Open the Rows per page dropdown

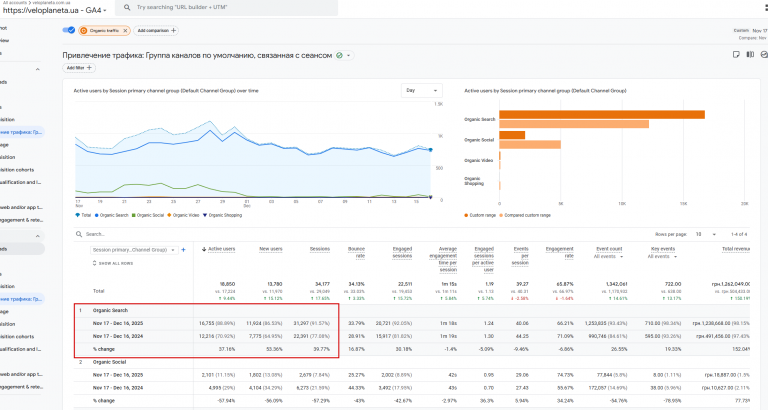pyautogui.click(x=706, y=233)
